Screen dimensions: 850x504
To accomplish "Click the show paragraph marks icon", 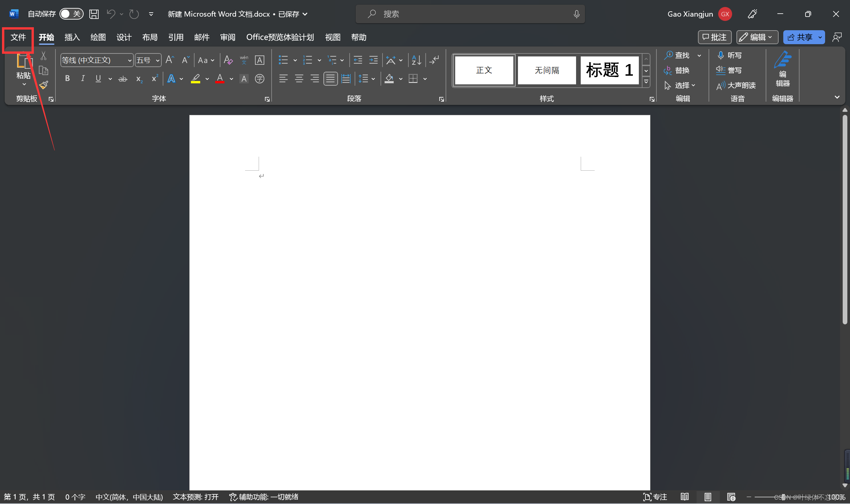I will [x=434, y=60].
